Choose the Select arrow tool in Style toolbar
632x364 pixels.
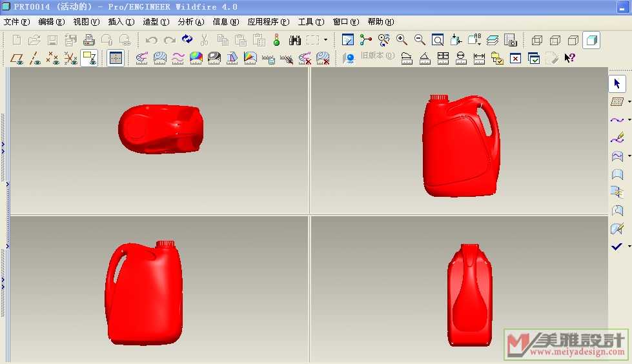click(x=617, y=84)
